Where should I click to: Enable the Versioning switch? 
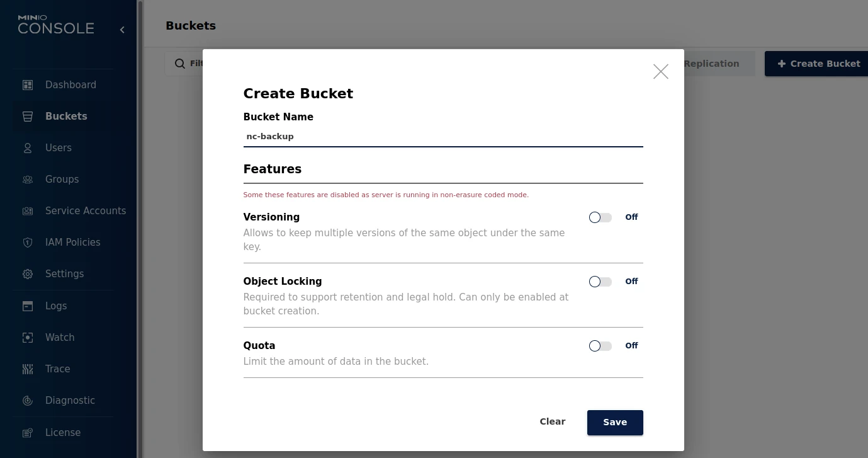tap(600, 217)
